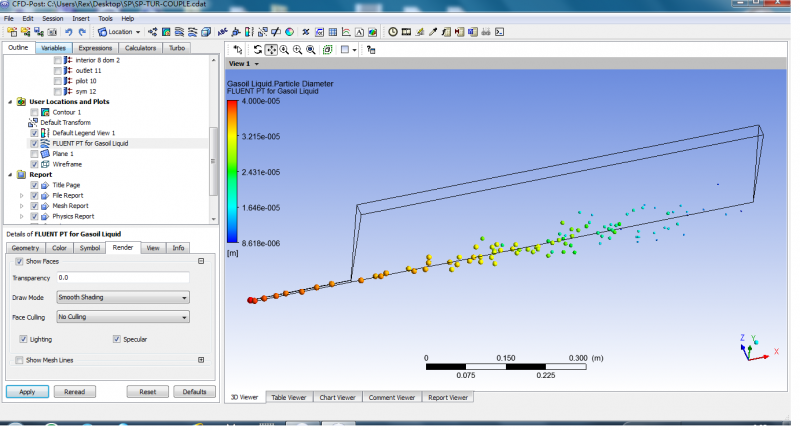
Task: Switch to the Symbol tab
Action: click(89, 247)
